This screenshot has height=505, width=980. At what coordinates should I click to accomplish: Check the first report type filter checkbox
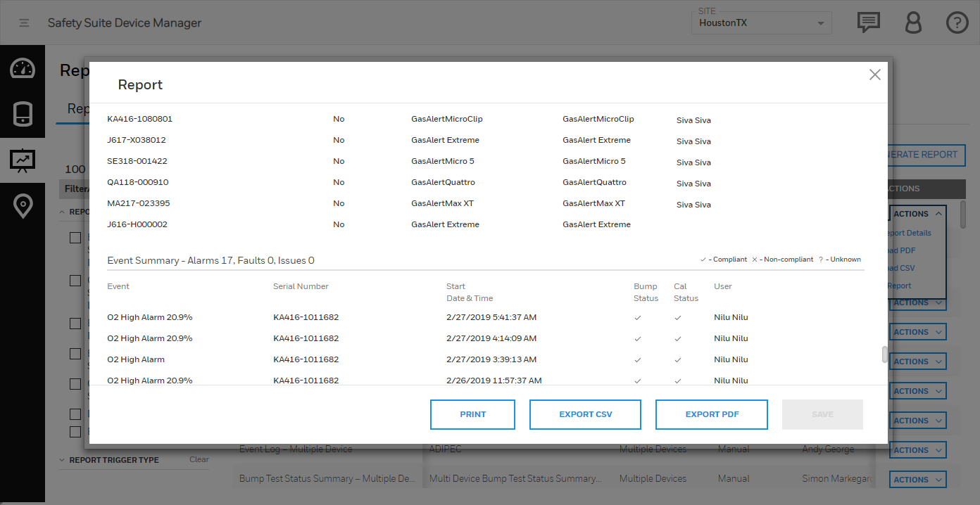click(x=75, y=237)
